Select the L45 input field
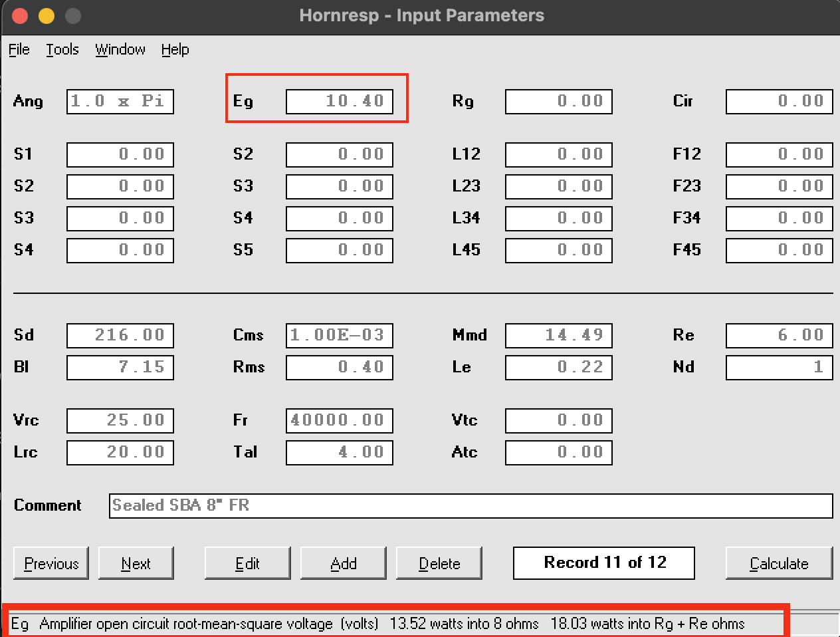The image size is (840, 637). [x=559, y=251]
